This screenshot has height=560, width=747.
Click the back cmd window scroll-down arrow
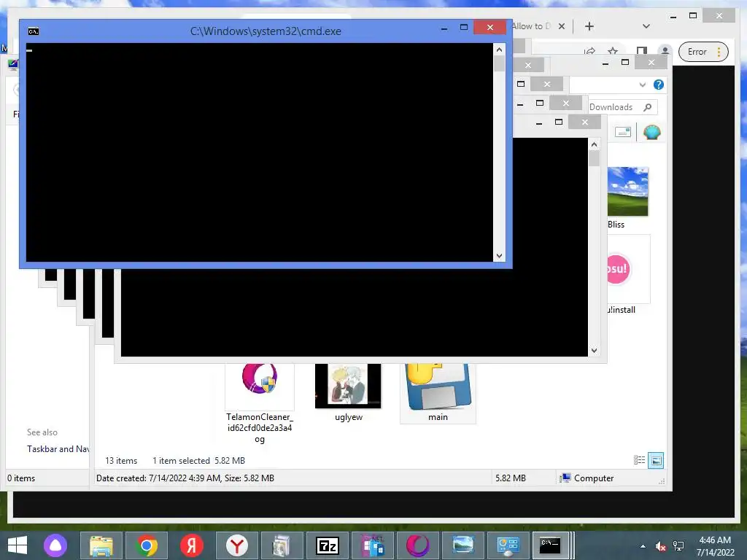[594, 351]
